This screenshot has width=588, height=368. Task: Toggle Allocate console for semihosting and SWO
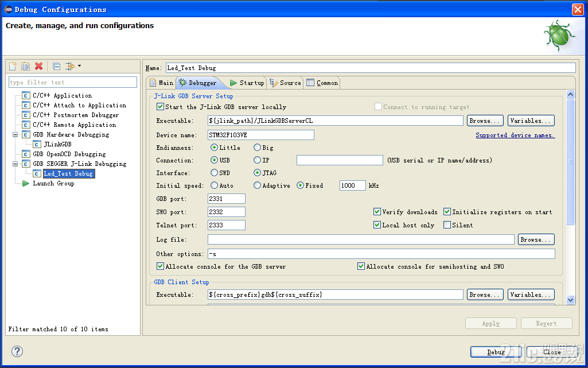pos(361,266)
